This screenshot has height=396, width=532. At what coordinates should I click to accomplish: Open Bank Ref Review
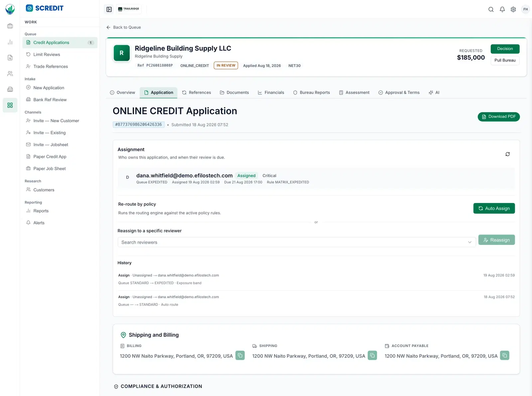click(x=60, y=100)
